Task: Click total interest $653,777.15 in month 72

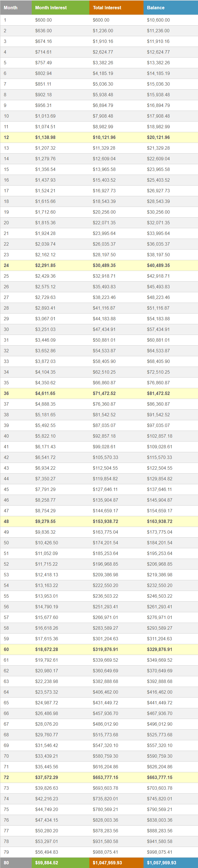Action: coord(106,778)
